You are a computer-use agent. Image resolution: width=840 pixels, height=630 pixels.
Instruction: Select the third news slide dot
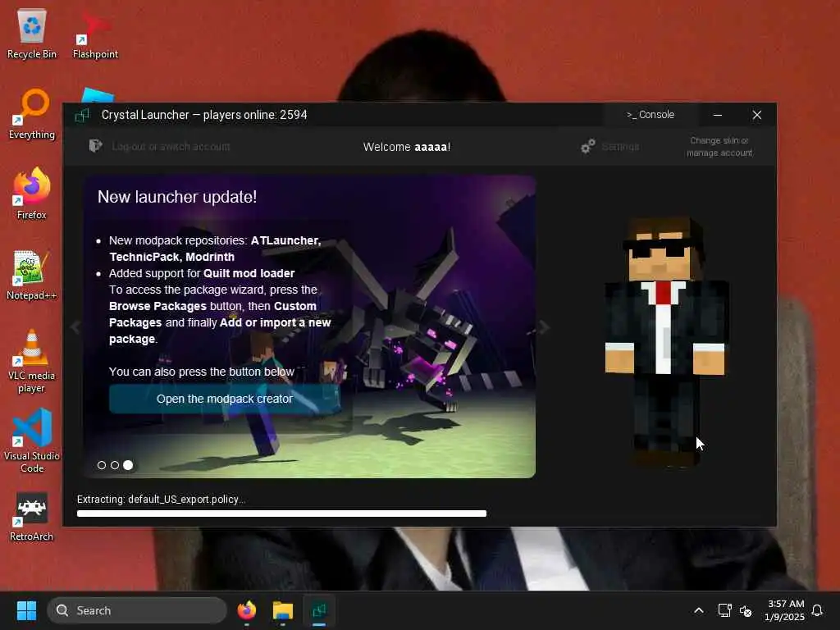click(x=128, y=465)
